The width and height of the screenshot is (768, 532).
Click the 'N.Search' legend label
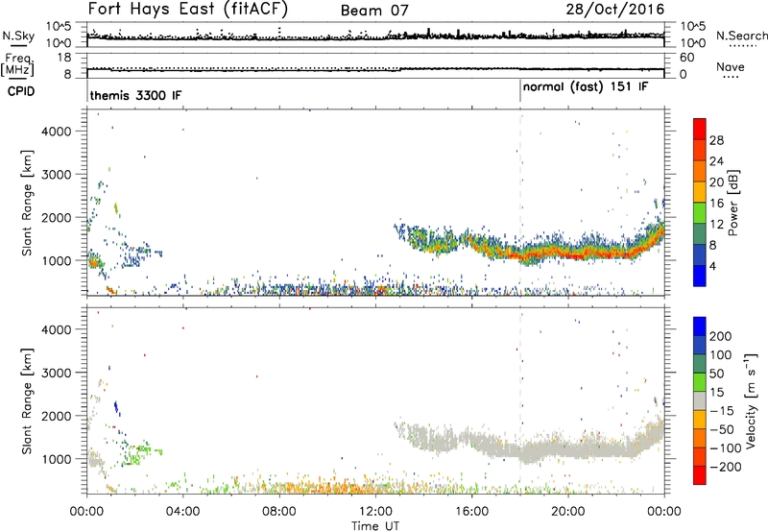tap(742, 36)
